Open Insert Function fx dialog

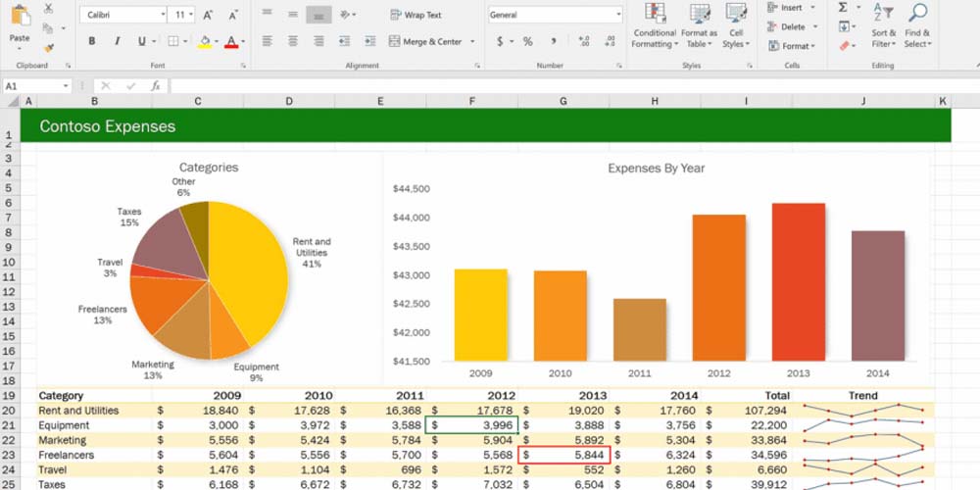[156, 86]
